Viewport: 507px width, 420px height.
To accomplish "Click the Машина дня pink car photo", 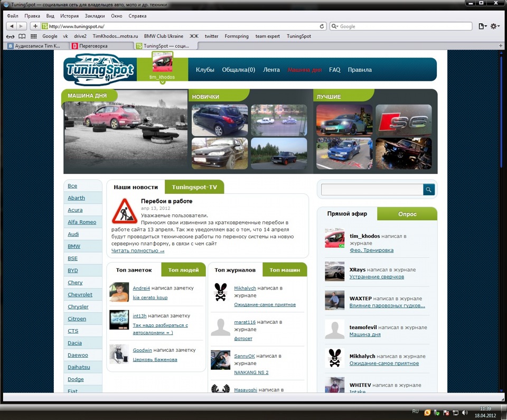I will (126, 132).
